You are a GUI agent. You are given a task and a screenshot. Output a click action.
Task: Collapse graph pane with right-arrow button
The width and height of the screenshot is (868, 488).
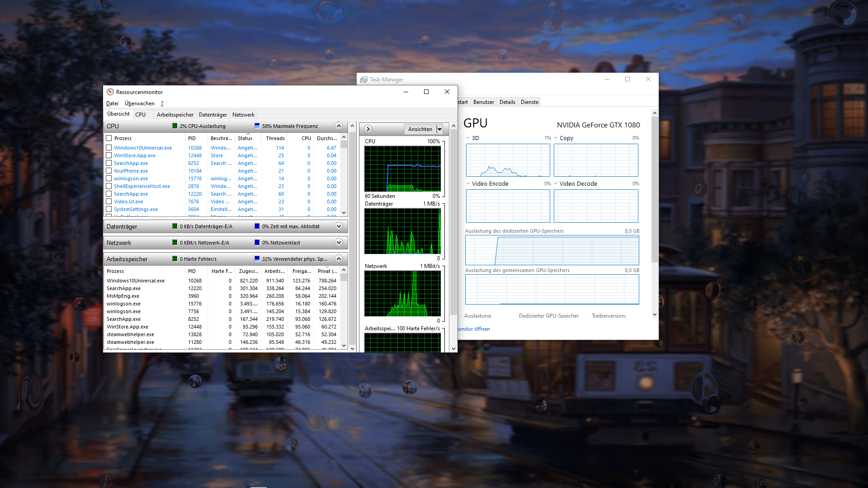pyautogui.click(x=368, y=129)
